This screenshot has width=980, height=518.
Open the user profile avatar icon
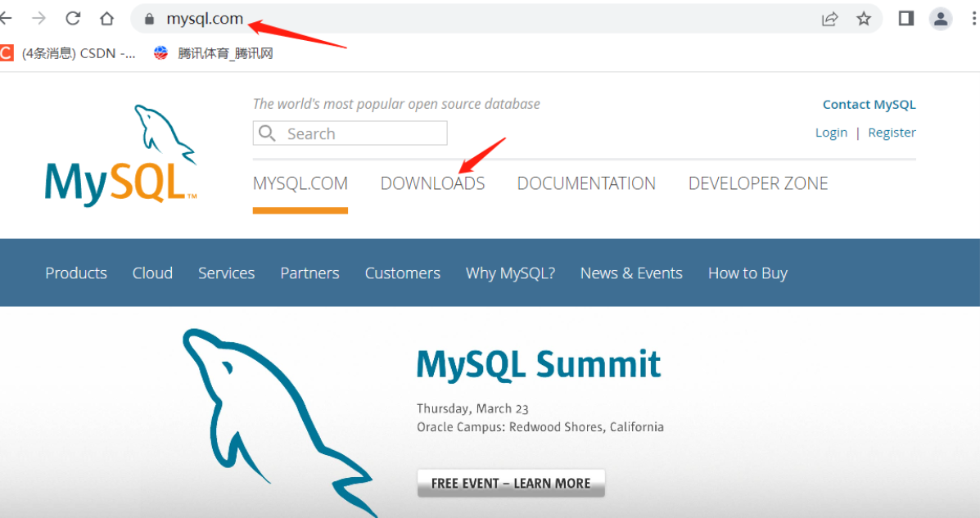point(940,19)
